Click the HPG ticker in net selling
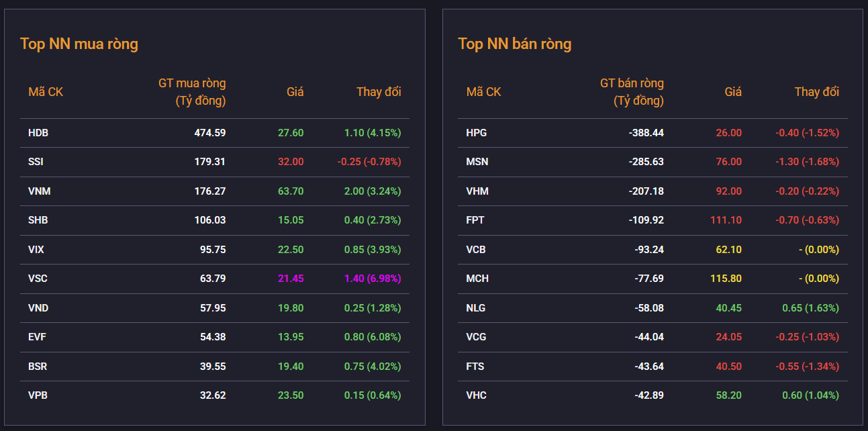This screenshot has width=868, height=431. coord(477,133)
